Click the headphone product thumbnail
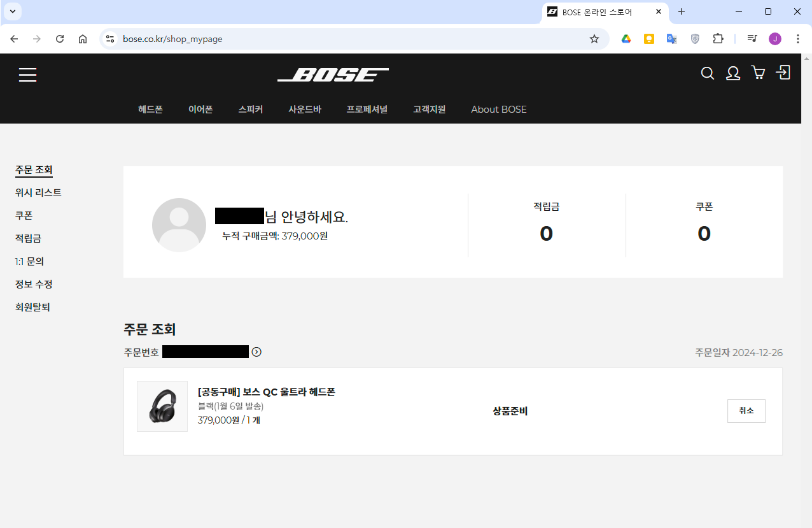The height and width of the screenshot is (528, 812). click(x=162, y=406)
